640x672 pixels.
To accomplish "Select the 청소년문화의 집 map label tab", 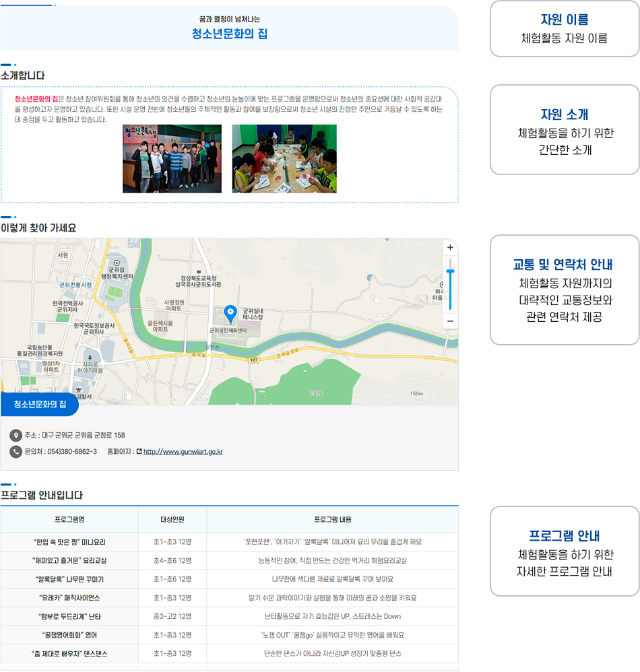I will [40, 404].
